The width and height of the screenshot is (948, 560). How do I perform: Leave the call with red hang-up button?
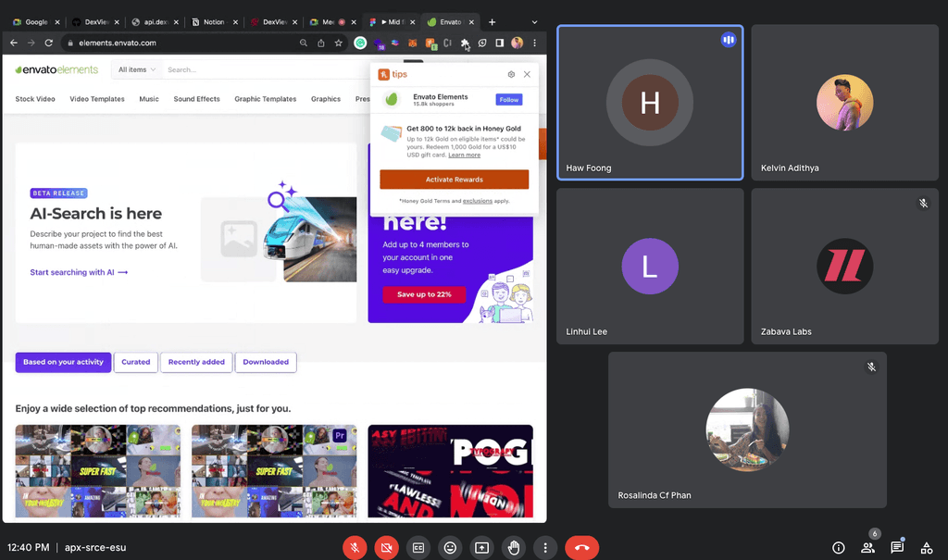click(582, 548)
